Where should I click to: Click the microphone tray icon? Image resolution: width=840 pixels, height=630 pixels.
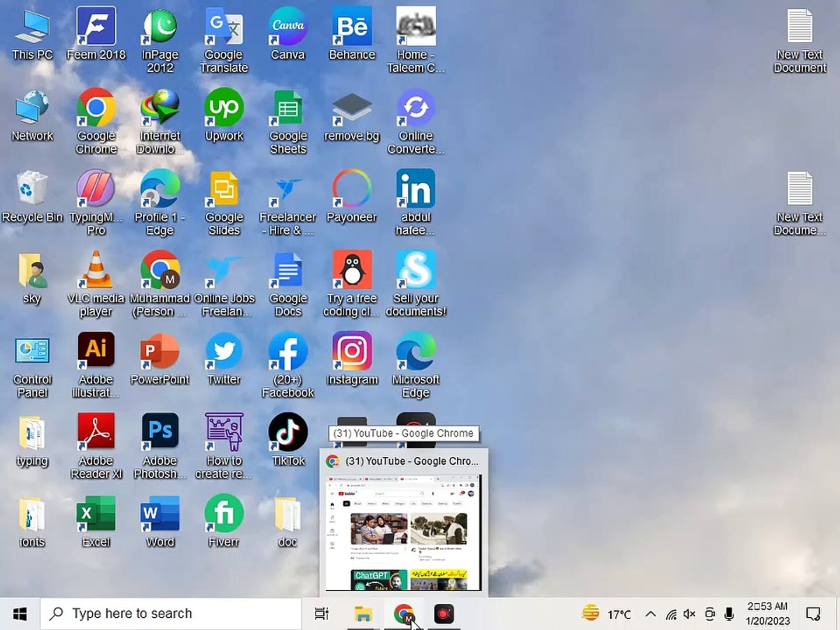coord(729,614)
